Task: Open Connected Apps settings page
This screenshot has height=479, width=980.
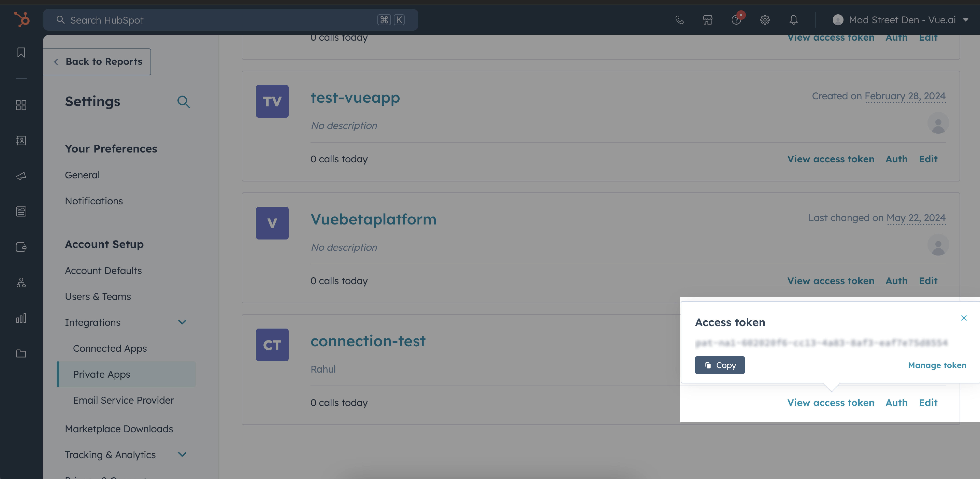Action: click(110, 349)
